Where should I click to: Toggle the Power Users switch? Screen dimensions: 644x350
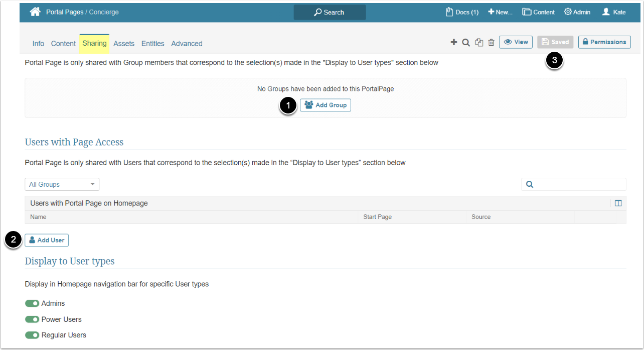[x=32, y=319]
